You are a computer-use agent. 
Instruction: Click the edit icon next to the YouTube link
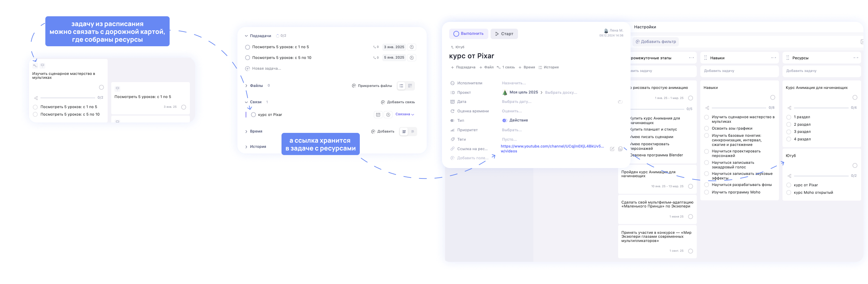tap(612, 149)
